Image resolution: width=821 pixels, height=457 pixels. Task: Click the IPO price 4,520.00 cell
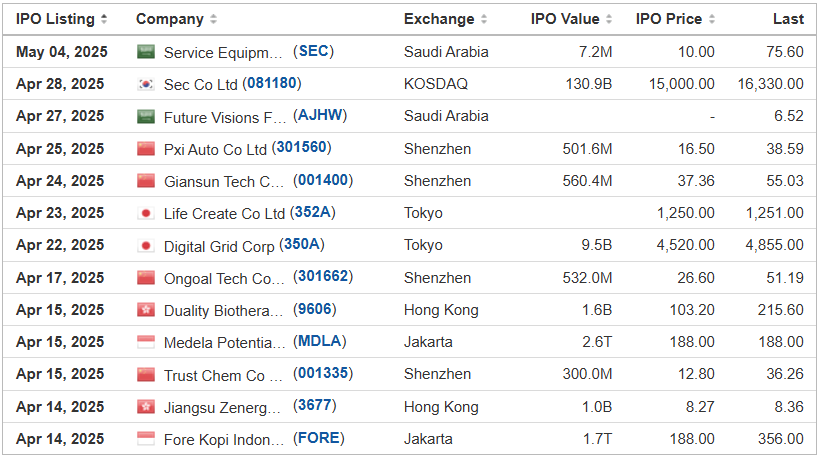[686, 245]
